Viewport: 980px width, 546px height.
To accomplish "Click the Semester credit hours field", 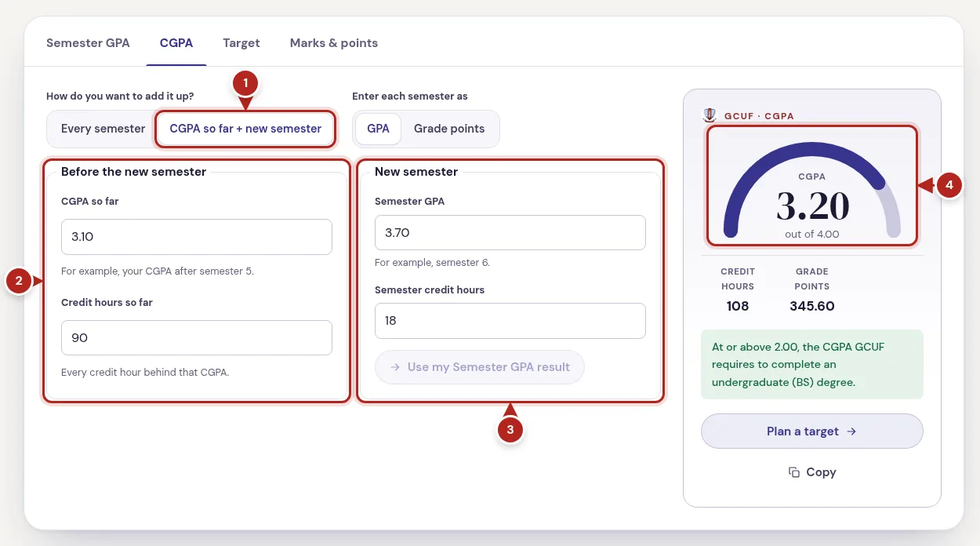I will pyautogui.click(x=510, y=321).
